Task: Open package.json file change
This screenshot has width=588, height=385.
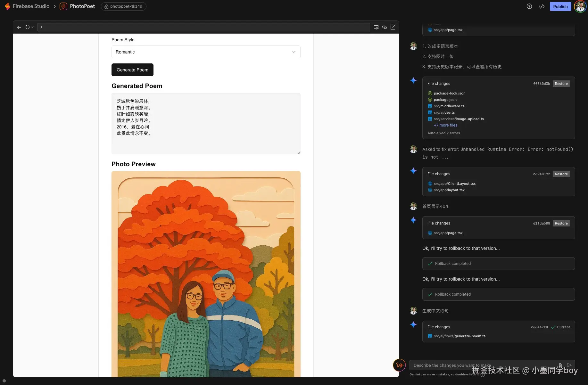Action: 445,100
